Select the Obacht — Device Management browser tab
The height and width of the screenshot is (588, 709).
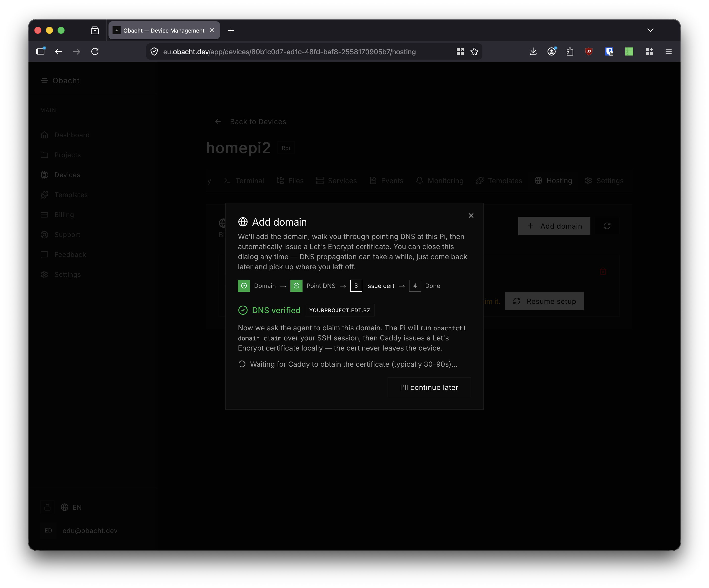(164, 30)
